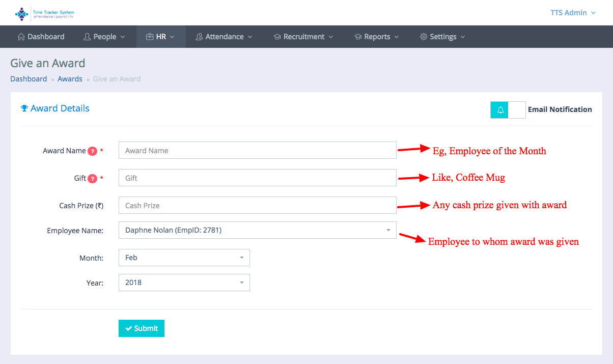
Task: Go to Awards via breadcrumb link
Action: point(70,79)
